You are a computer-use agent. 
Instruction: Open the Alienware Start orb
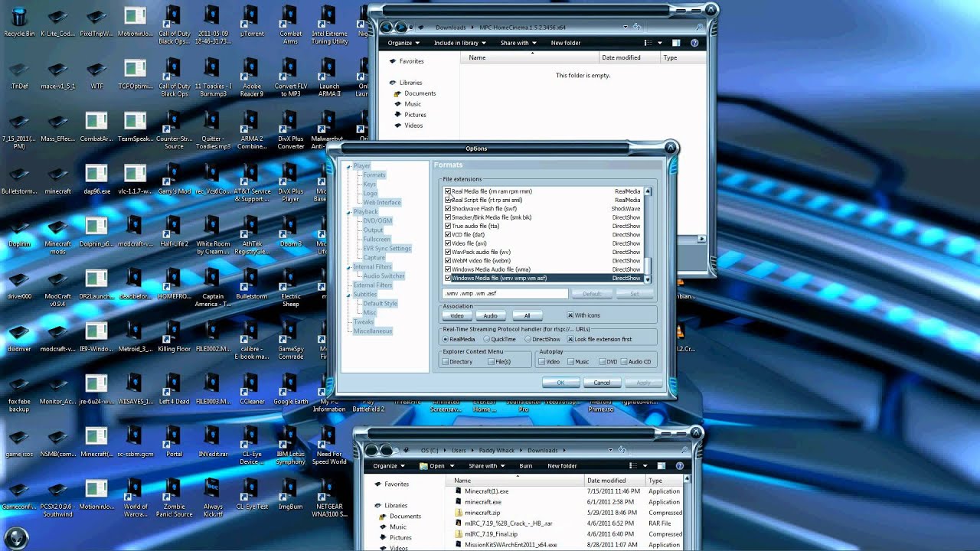16,538
